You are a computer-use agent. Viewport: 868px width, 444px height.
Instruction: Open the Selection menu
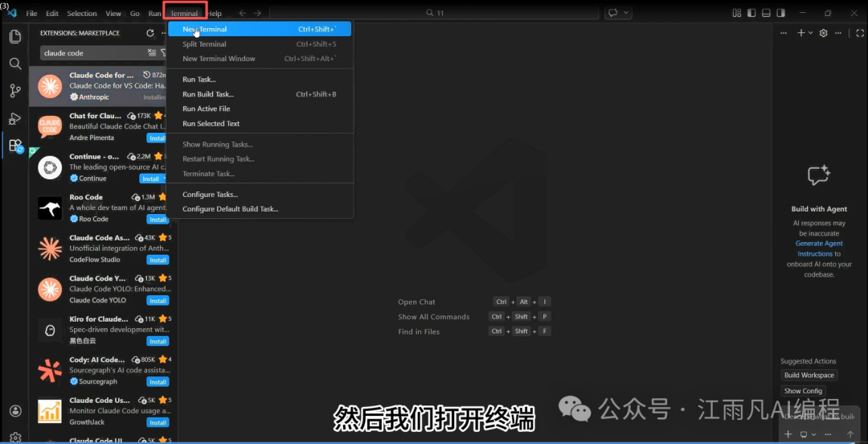click(x=82, y=14)
